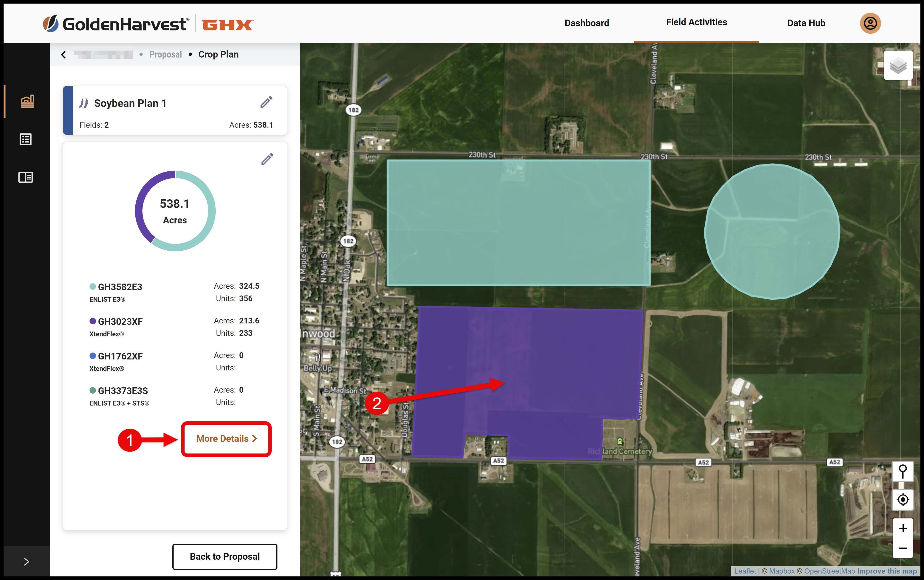Open the Mapbox attribution link
Screen dimensions: 924x580
tap(782, 571)
